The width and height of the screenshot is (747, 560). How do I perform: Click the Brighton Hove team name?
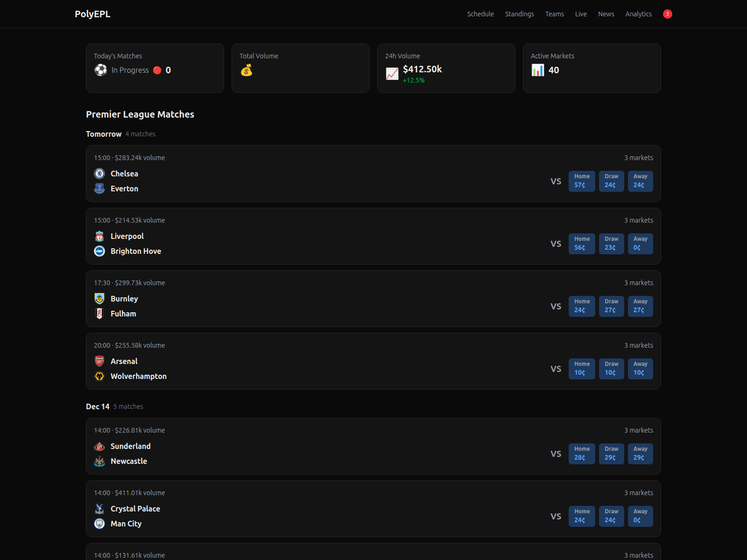(136, 251)
